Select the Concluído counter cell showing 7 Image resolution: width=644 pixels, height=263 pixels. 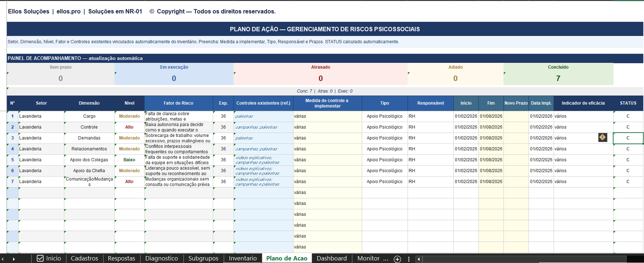558,78
